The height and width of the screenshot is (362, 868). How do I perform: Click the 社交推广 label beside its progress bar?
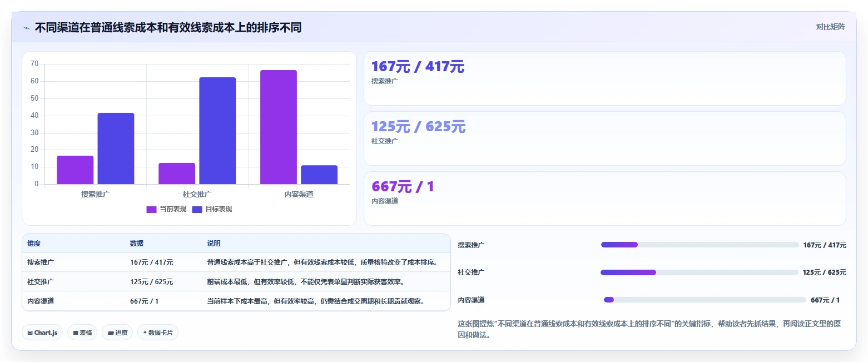[471, 272]
